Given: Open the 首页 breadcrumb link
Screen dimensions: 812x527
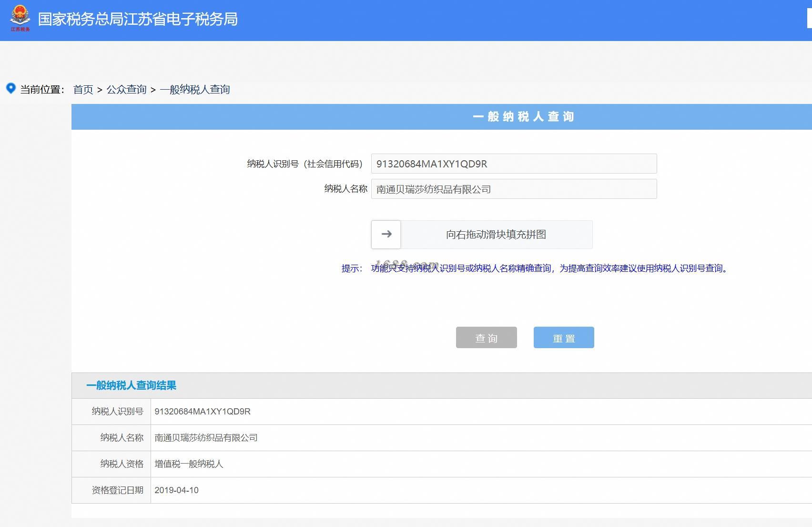Looking at the screenshot, I should (83, 90).
